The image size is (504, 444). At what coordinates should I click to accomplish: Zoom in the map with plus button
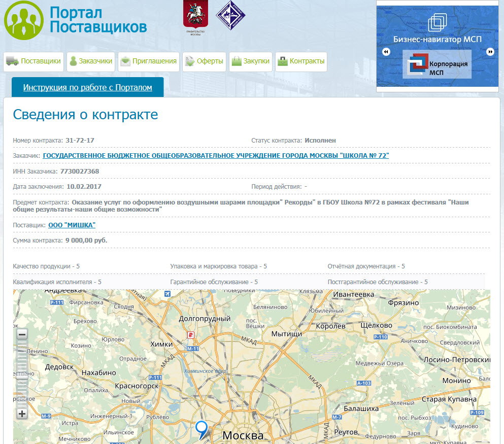[x=22, y=414]
